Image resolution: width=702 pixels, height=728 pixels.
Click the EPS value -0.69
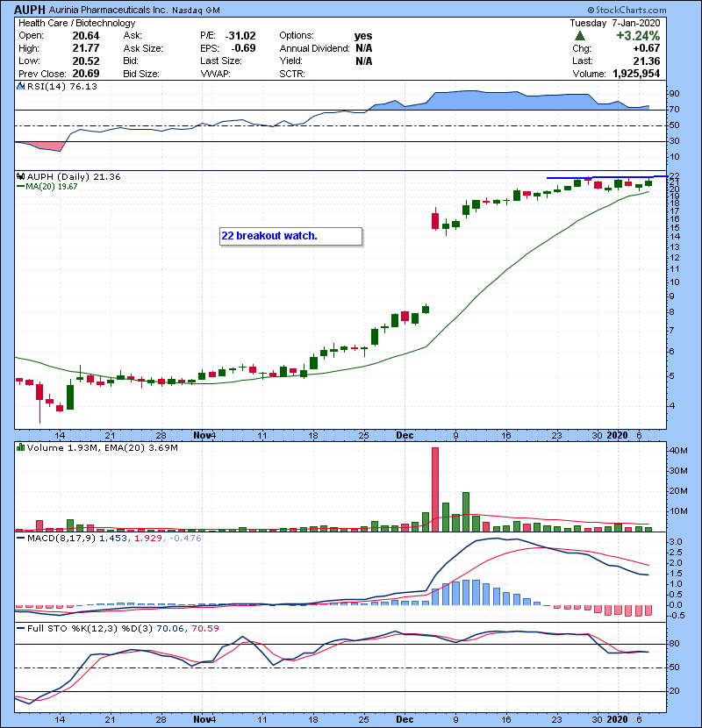pyautogui.click(x=243, y=48)
